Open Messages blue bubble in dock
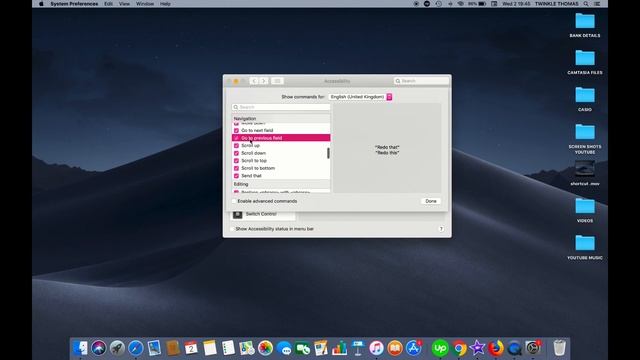The image size is (640, 360). point(284,348)
